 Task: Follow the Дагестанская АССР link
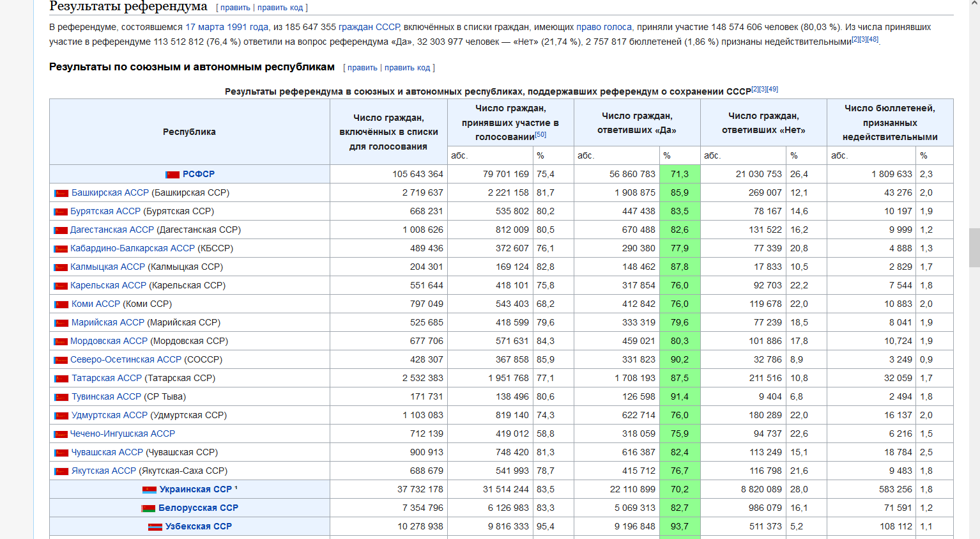click(x=112, y=230)
